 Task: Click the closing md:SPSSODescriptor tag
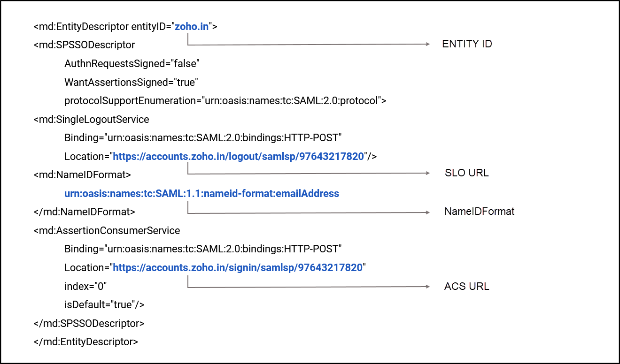(x=89, y=324)
